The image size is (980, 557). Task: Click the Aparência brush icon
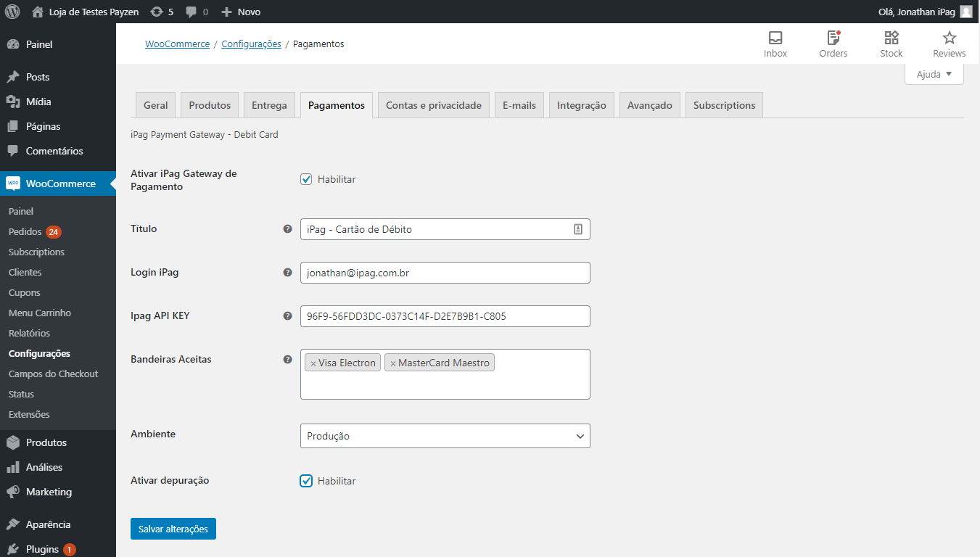click(x=13, y=524)
